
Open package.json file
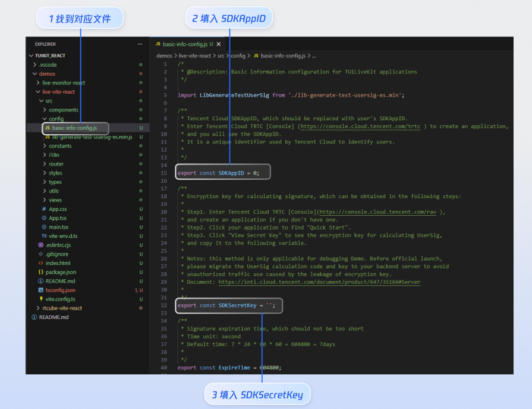coord(61,272)
